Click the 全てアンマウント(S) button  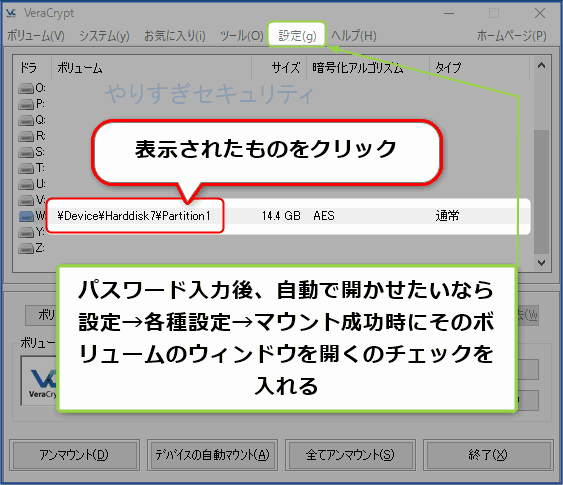click(350, 455)
